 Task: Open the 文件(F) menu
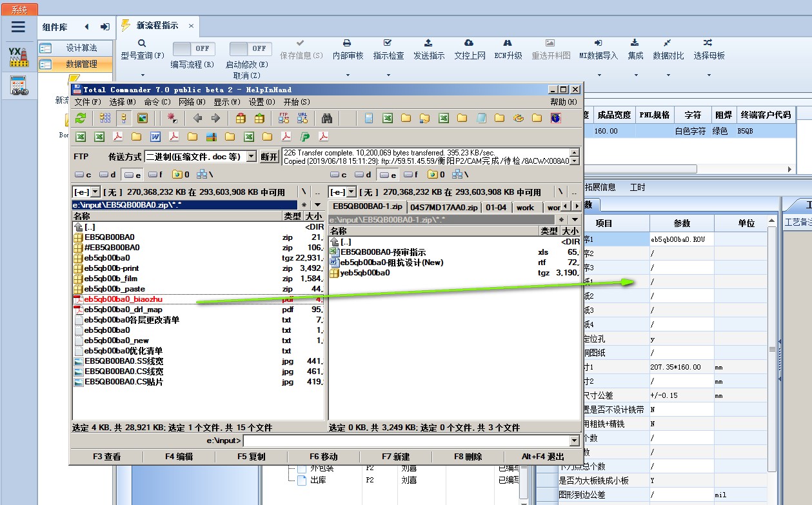coord(88,102)
